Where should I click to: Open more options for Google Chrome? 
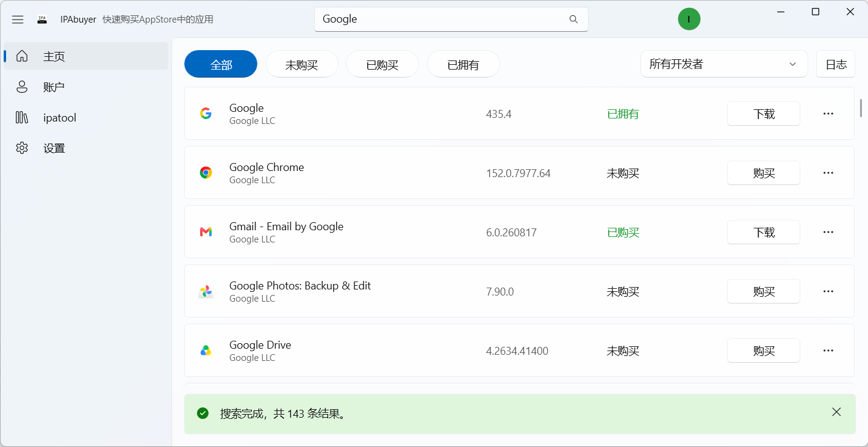828,173
